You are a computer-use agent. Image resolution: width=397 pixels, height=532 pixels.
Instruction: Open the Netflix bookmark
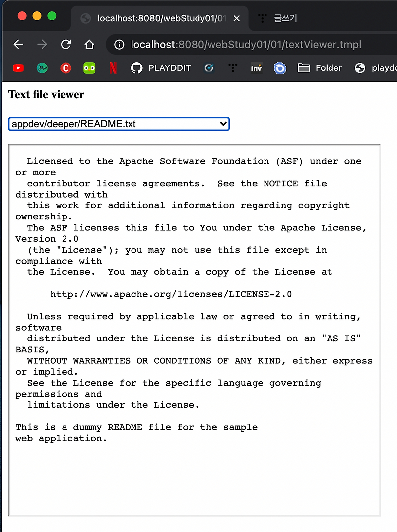point(113,68)
